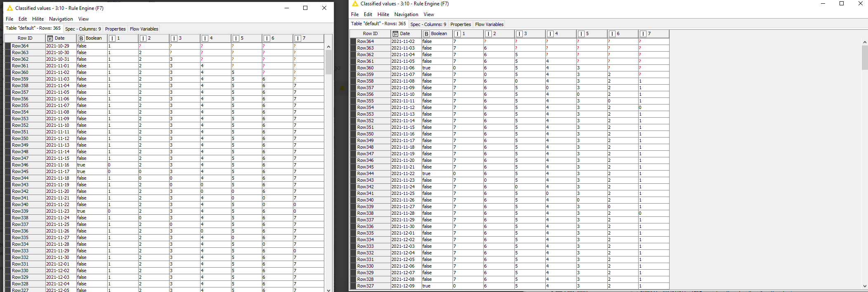Click Boolean column type icon in right window
The height and width of the screenshot is (292, 868).
pyautogui.click(x=426, y=34)
